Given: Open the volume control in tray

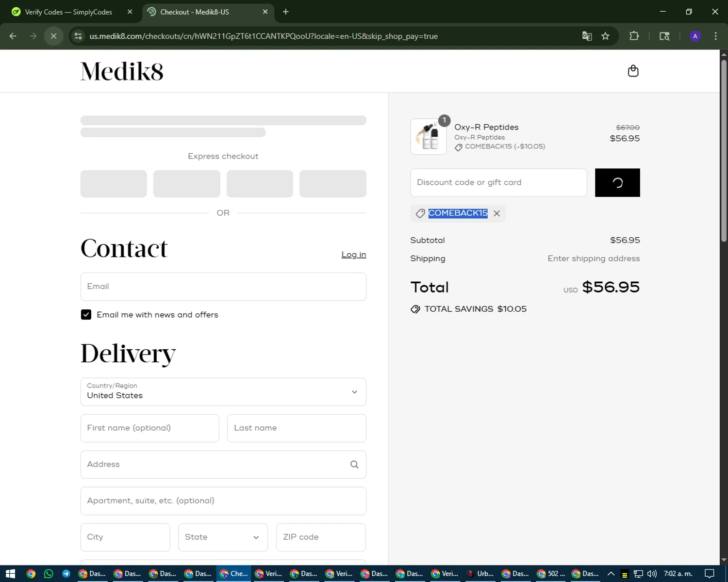Looking at the screenshot, I should (652, 574).
